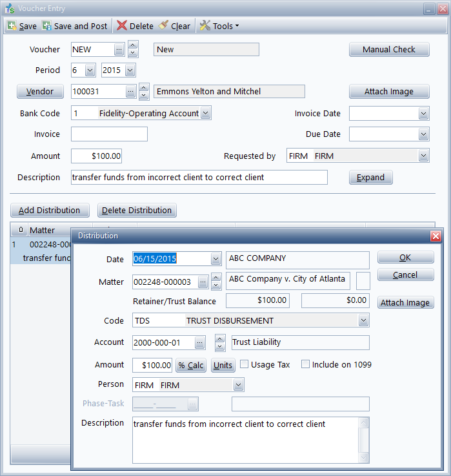Open Matter lookup ellipsis in Distribution
This screenshot has height=476, width=451.
(203, 282)
